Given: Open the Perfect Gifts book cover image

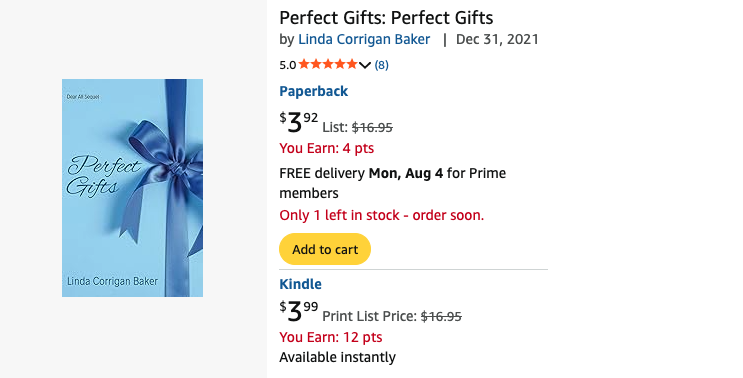Looking at the screenshot, I should (132, 188).
